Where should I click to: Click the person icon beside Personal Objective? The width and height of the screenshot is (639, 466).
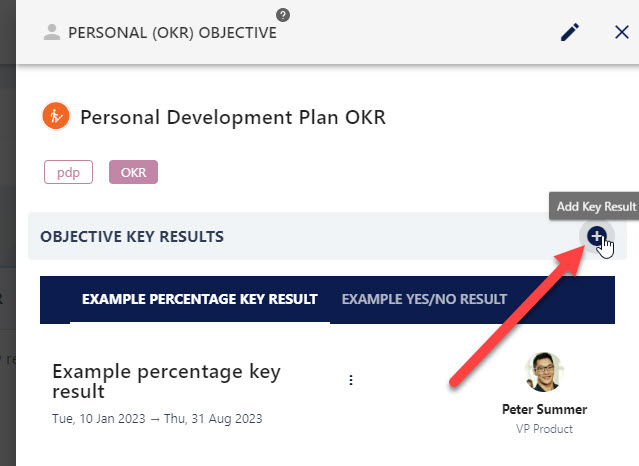tap(52, 32)
